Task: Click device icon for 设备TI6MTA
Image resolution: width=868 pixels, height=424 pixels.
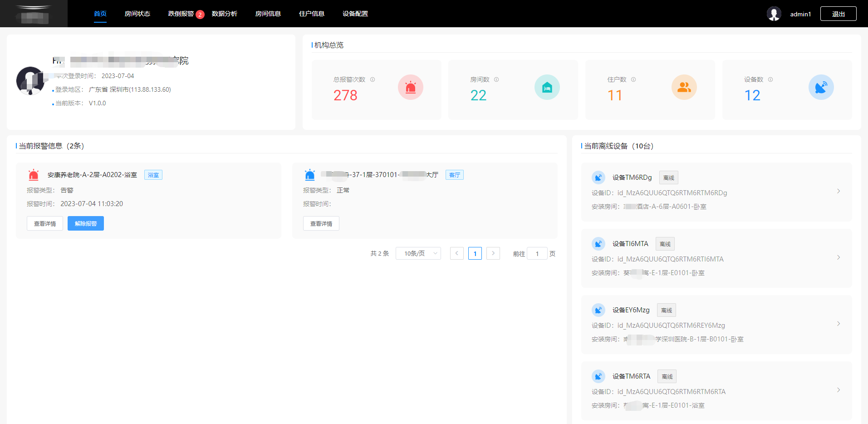Action: [x=598, y=244]
